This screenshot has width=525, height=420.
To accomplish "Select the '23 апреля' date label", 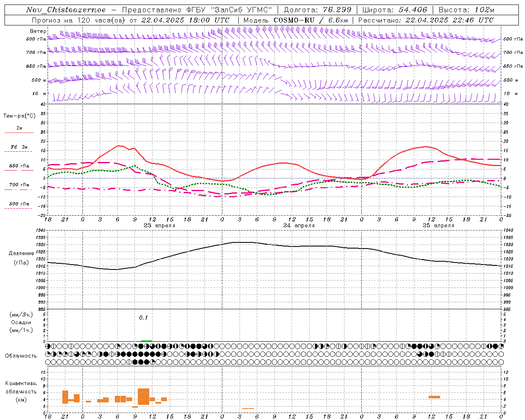I will tap(159, 226).
